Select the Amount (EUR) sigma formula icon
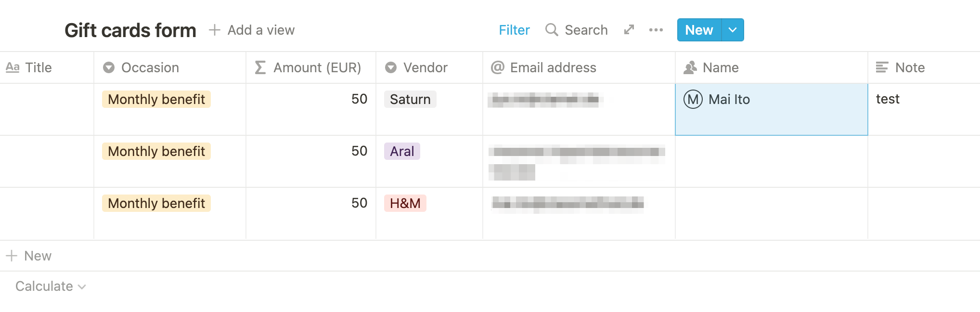This screenshot has width=980, height=312. [260, 67]
